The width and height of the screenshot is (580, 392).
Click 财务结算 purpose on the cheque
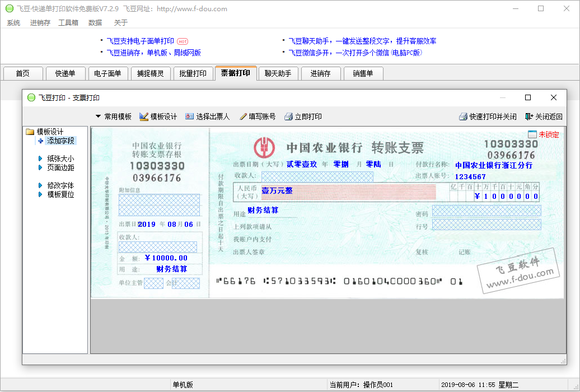(x=263, y=210)
